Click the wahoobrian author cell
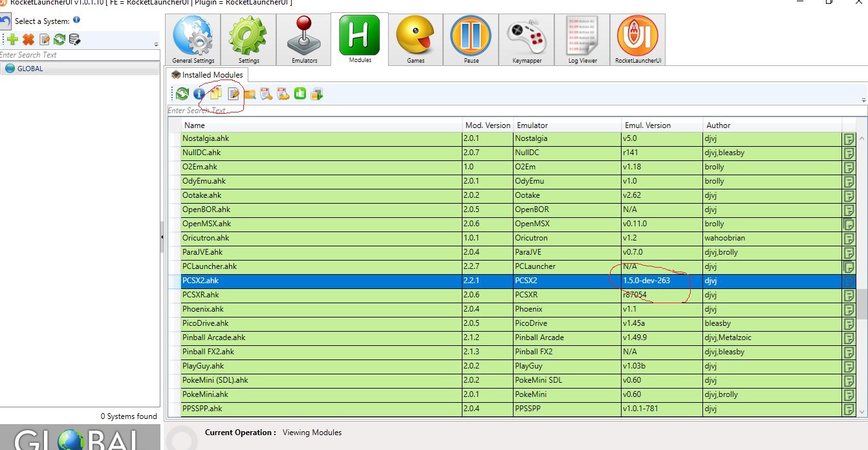The width and height of the screenshot is (868, 450). 772,238
